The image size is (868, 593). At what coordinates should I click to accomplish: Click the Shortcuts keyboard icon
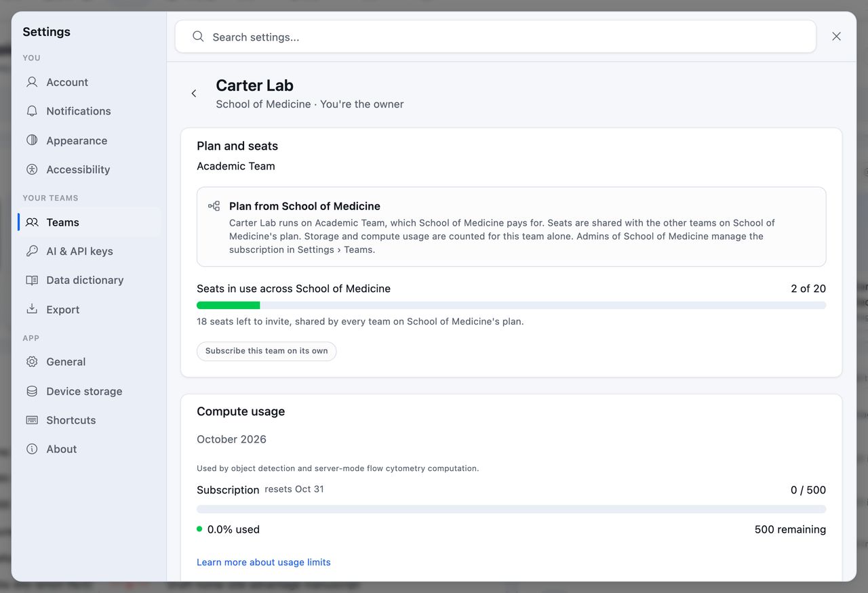32,420
